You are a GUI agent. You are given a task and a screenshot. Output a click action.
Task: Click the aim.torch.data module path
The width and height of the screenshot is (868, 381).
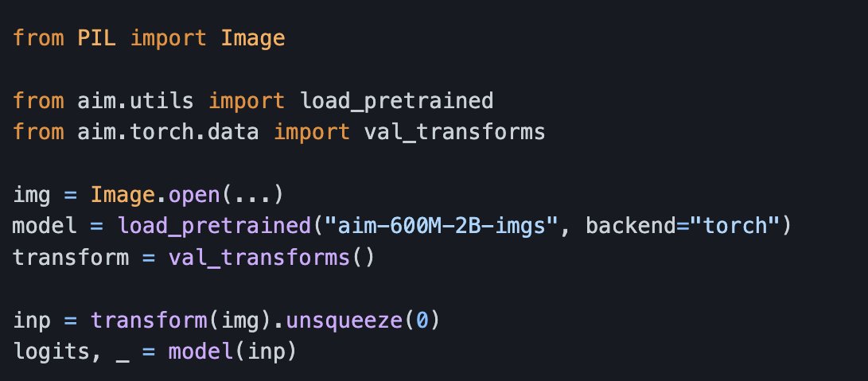point(168,131)
